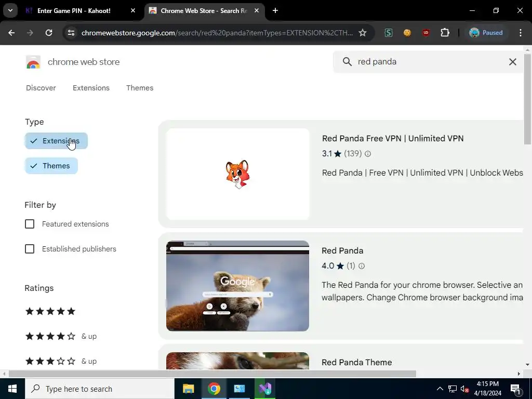
Task: Open the muted volume tray icon
Action: coord(465,389)
